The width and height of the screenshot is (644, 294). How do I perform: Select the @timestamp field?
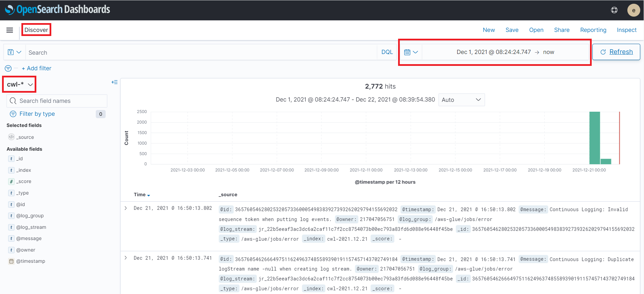pos(31,261)
